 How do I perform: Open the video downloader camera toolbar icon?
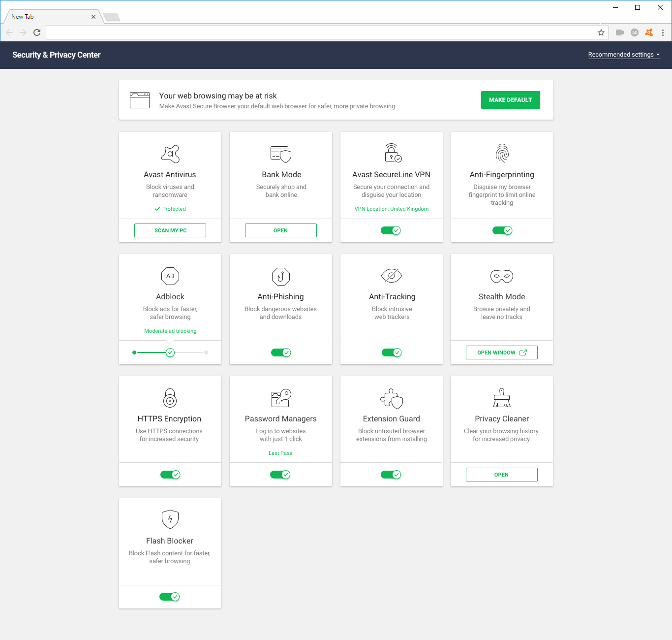(x=620, y=32)
